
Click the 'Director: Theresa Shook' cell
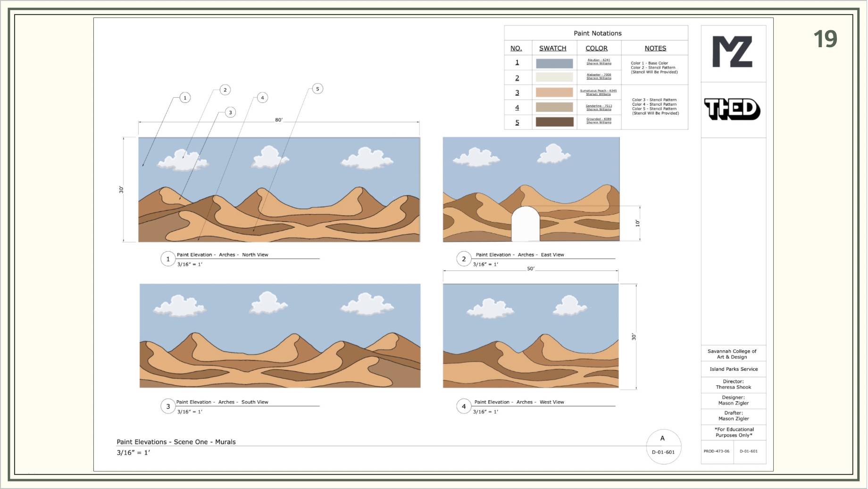(x=733, y=384)
